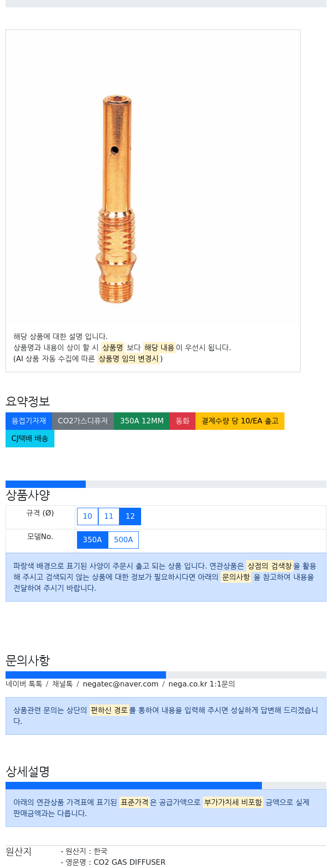Choose the 350A model button
Image resolution: width=332 pixels, height=868 pixels.
(92, 540)
